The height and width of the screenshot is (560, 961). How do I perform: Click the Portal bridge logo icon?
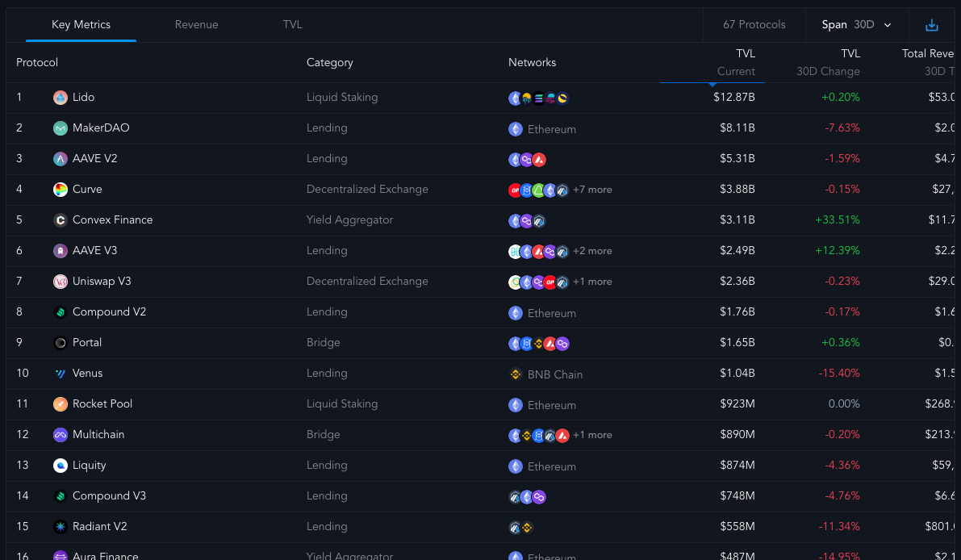60,342
